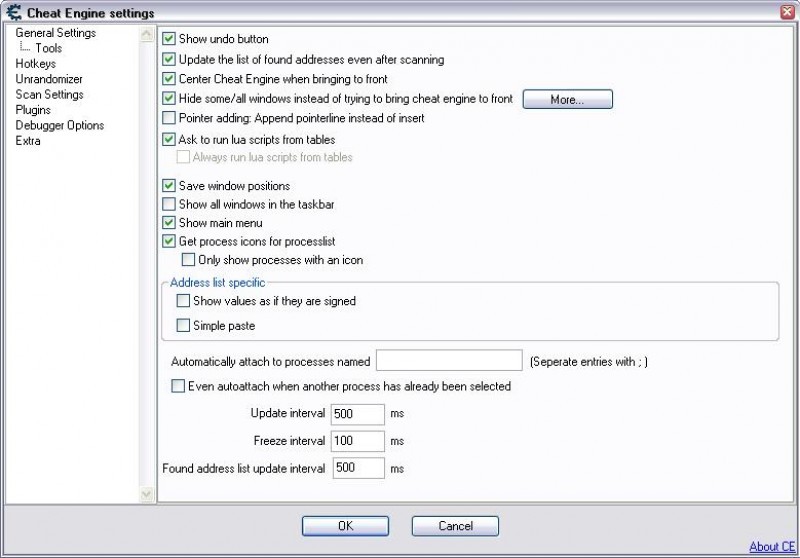
Task: Enable Pointer adding: Append pointerline option
Action: (x=168, y=118)
